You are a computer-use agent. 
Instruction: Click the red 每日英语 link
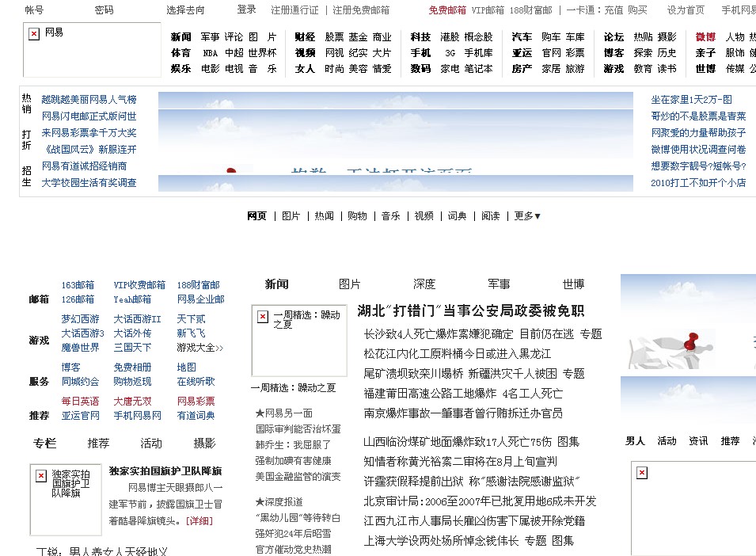click(80, 402)
